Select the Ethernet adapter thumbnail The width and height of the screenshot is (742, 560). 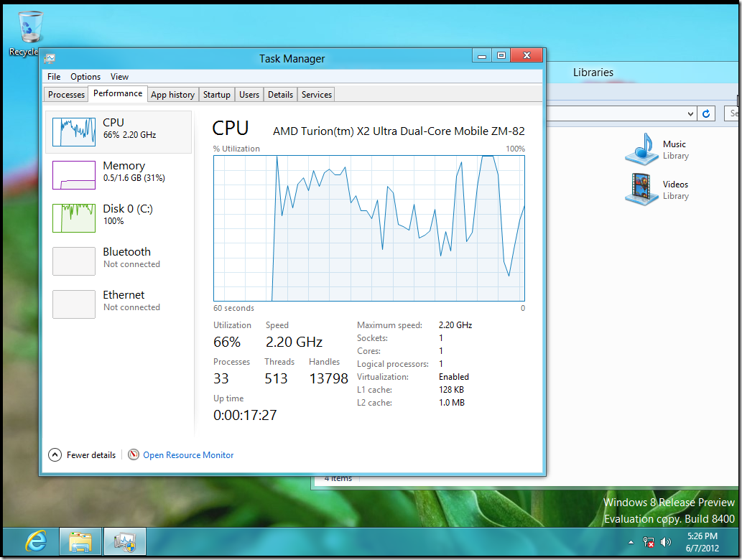tap(74, 304)
